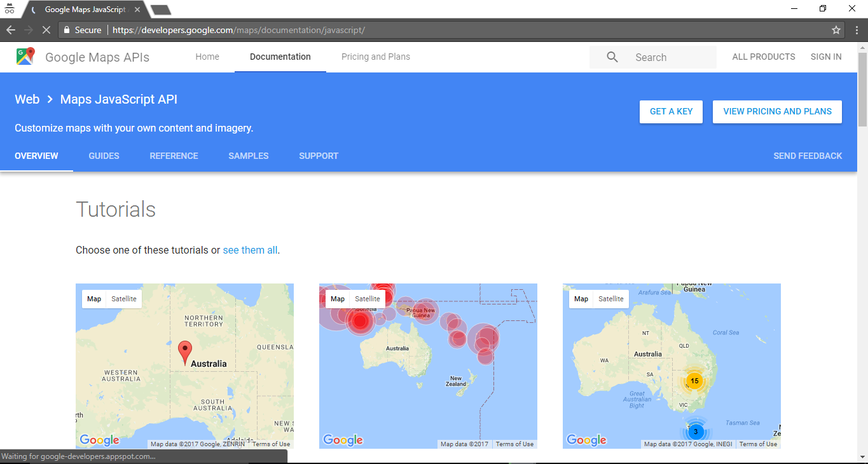
Task: Switch to the Overview tab
Action: point(36,156)
